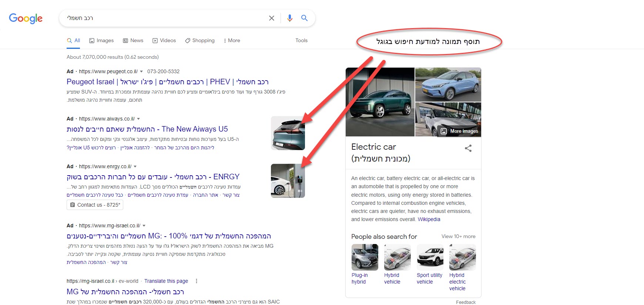The height and width of the screenshot is (305, 644).
Task: Switch to Images tab
Action: (x=101, y=41)
